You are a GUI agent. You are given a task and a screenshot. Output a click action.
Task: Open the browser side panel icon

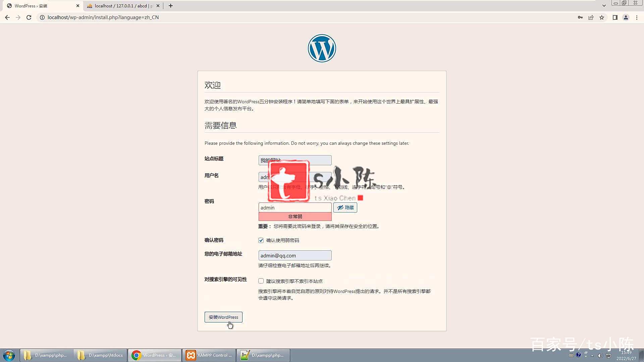point(615,17)
